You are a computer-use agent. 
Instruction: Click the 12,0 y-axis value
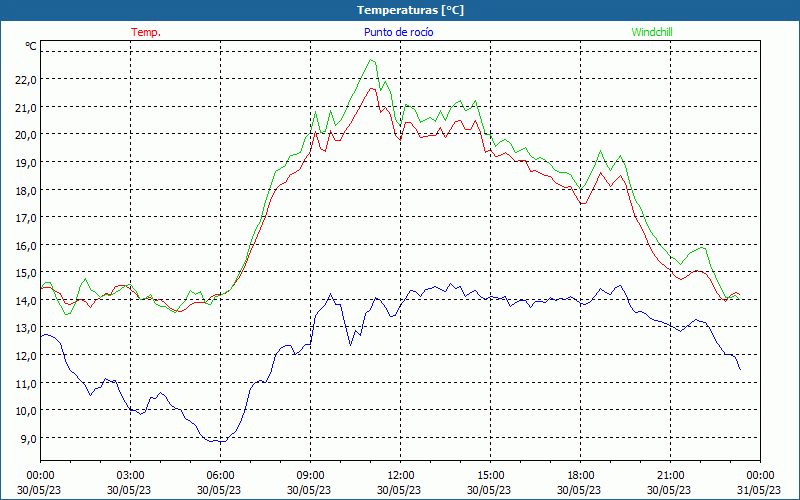tap(27, 356)
